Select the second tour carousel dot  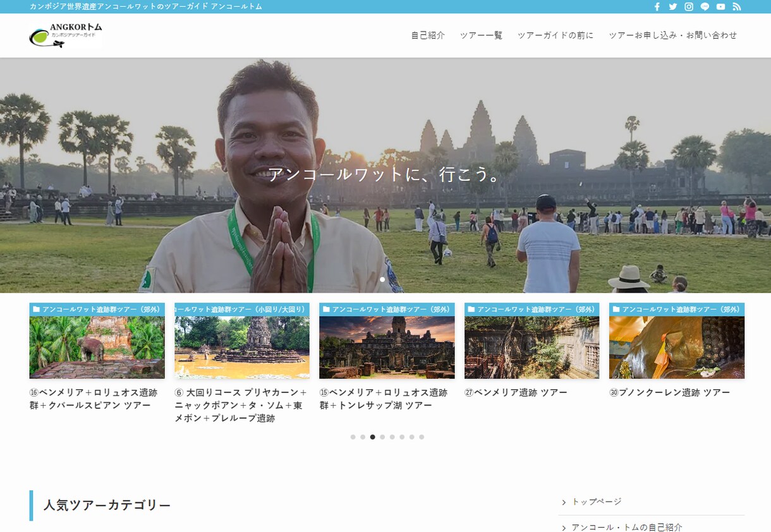[x=363, y=437]
